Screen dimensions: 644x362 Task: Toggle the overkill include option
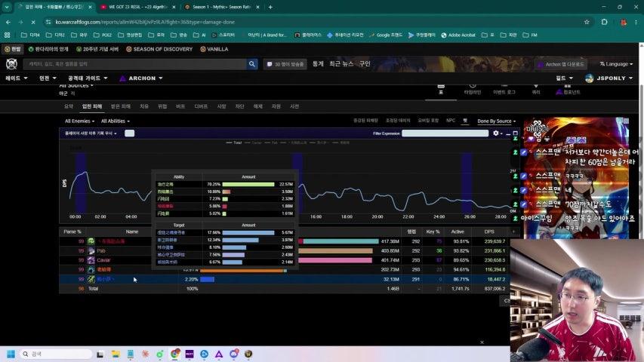point(428,121)
